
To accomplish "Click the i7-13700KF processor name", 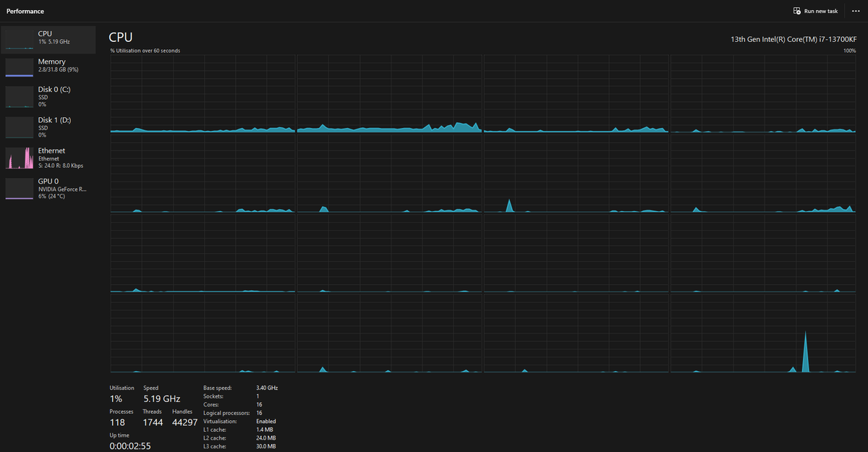I will [x=793, y=40].
